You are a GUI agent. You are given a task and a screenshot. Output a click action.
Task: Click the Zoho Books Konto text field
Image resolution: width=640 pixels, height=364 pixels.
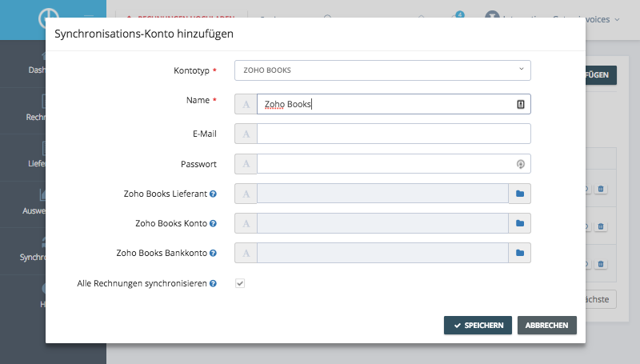(x=382, y=223)
